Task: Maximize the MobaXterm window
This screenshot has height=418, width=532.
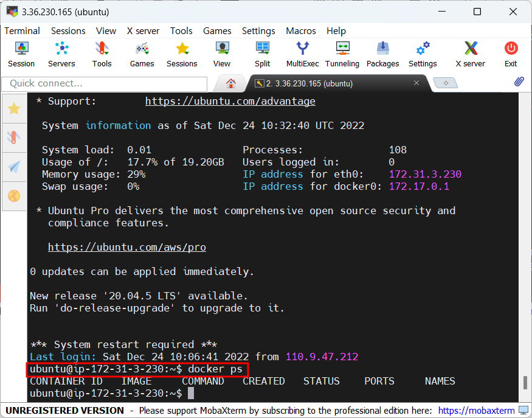Action: 477,12
